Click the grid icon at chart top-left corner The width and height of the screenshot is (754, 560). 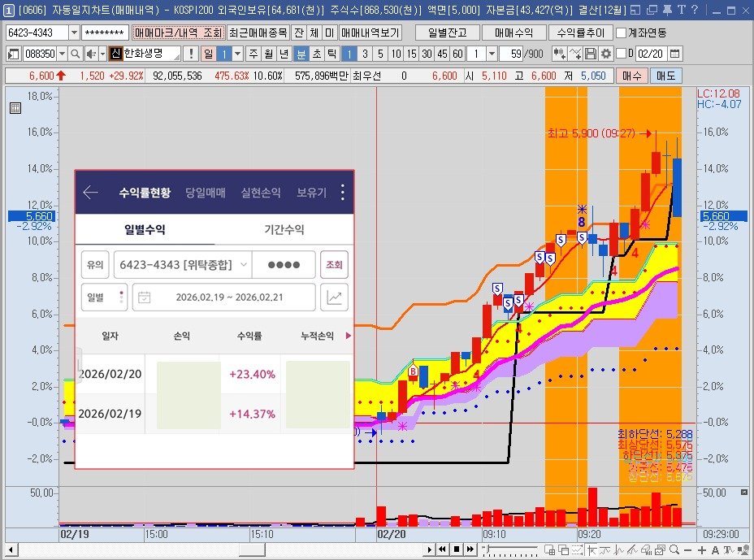click(15, 108)
